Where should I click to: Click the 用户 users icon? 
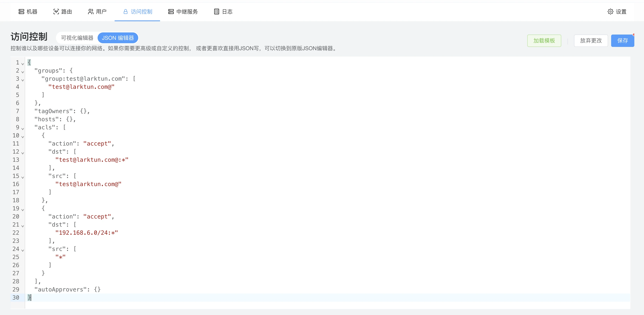point(91,11)
